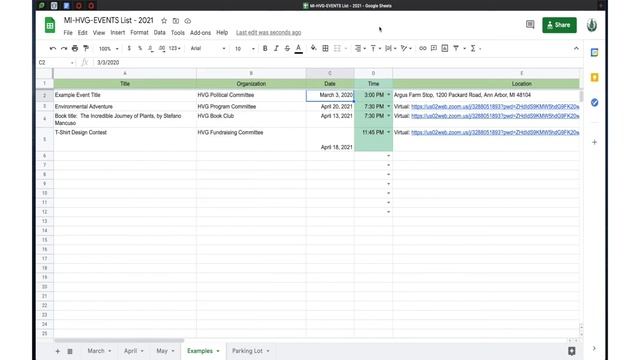Screen dimensions: 640x360
Task: Open the Insert menu
Action: [118, 33]
